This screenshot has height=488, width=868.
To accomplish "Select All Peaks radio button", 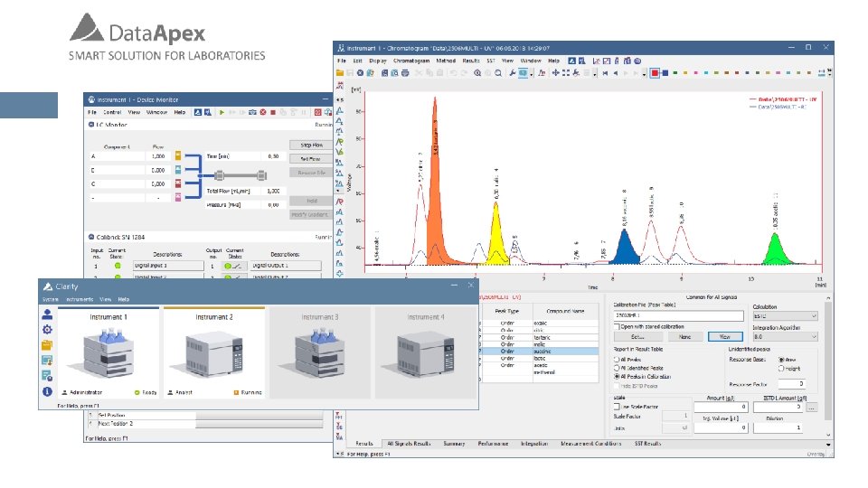I will tap(616, 359).
